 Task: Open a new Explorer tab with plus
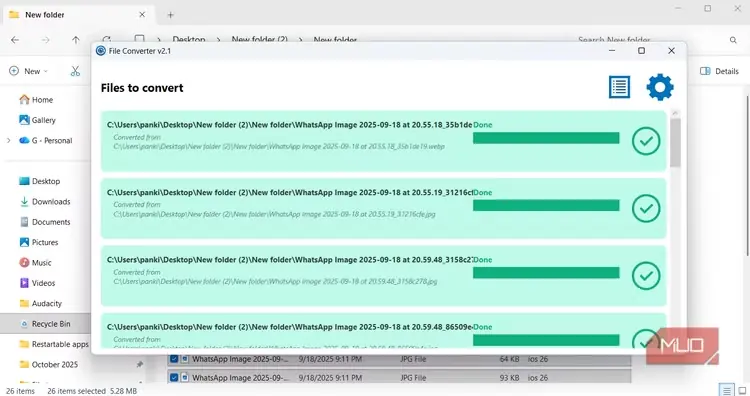170,15
